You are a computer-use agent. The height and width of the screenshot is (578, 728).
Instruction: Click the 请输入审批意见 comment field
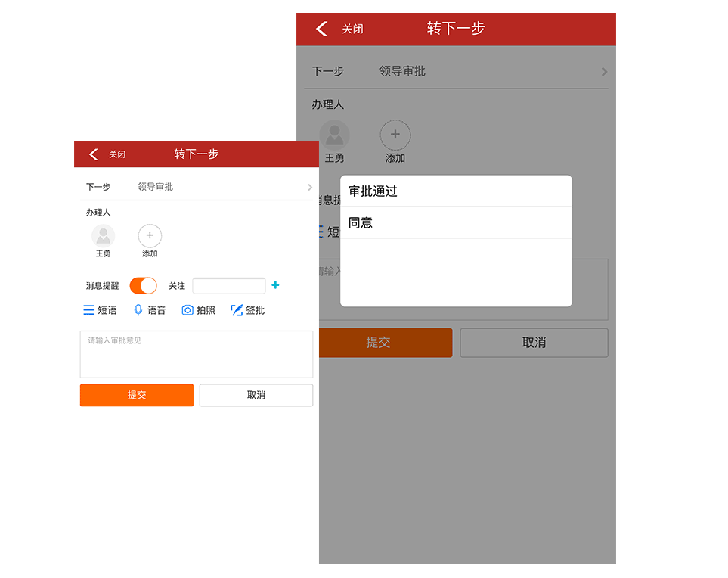coord(197,354)
